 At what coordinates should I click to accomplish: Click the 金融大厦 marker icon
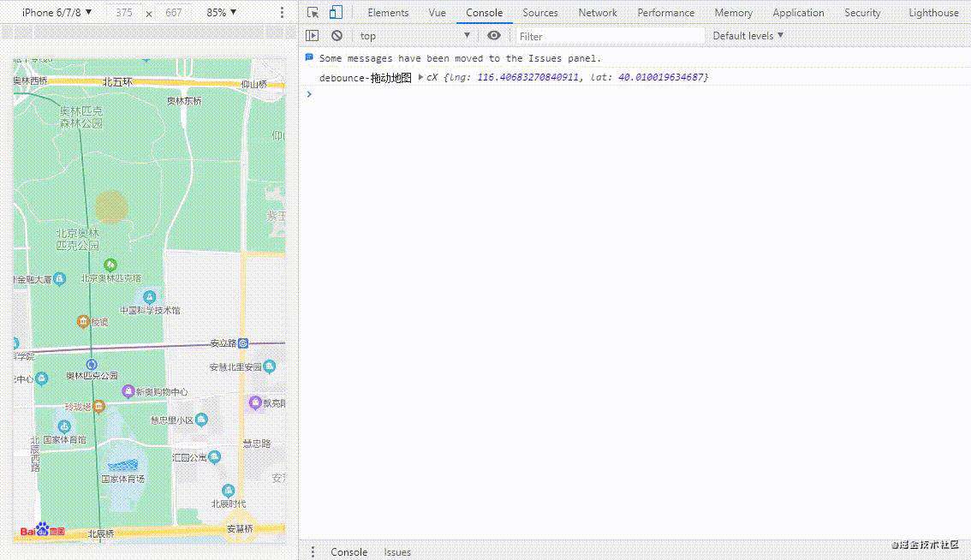click(59, 279)
